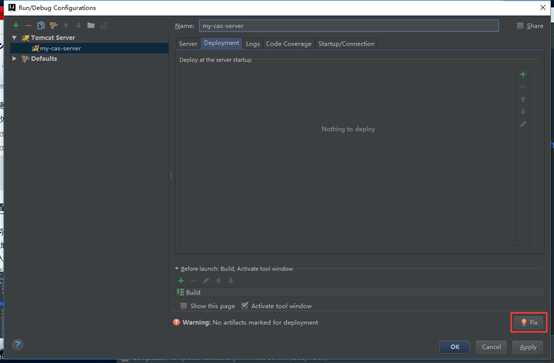Open the Startup/Connection tab
554x363 pixels.
[x=346, y=44]
